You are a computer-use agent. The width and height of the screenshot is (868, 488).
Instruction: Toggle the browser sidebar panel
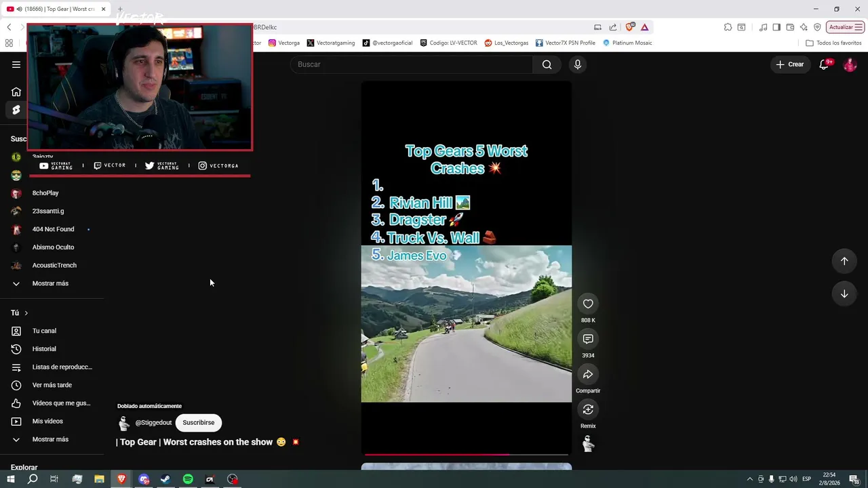[776, 27]
